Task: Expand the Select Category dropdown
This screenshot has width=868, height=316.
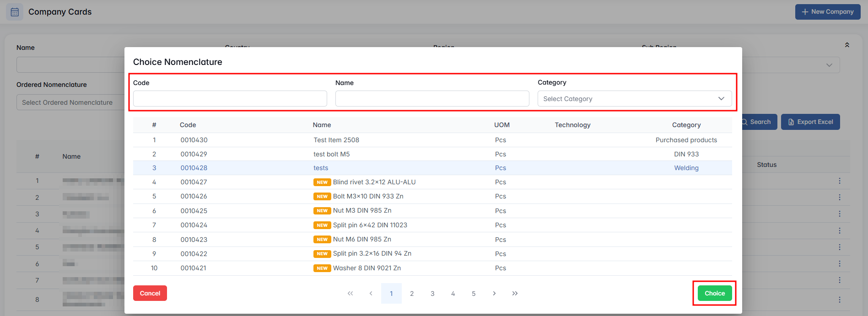Action: [634, 99]
